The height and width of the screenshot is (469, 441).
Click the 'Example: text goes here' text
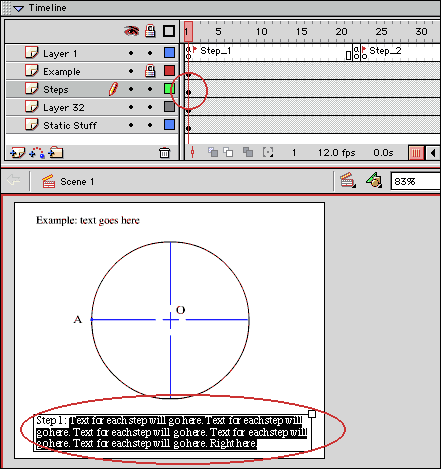pyautogui.click(x=88, y=220)
